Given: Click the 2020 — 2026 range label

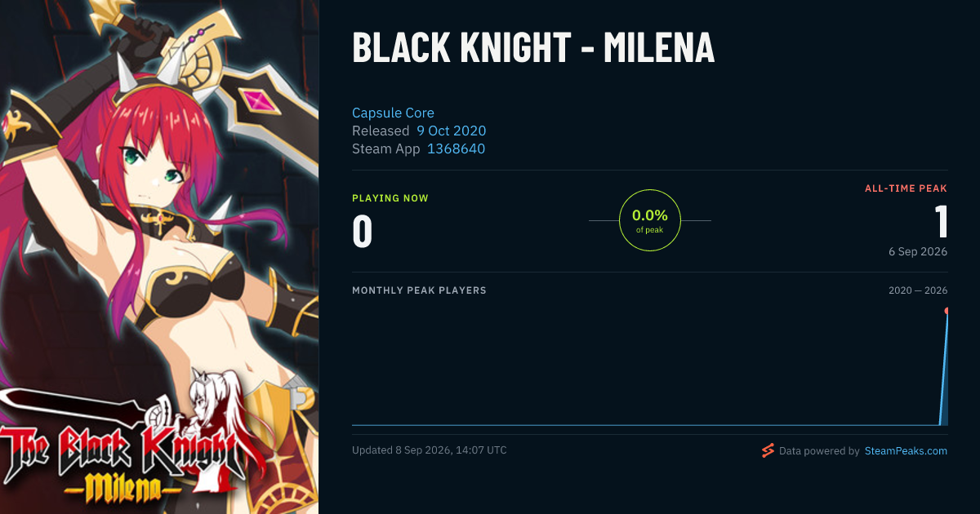Looking at the screenshot, I should click(x=918, y=290).
